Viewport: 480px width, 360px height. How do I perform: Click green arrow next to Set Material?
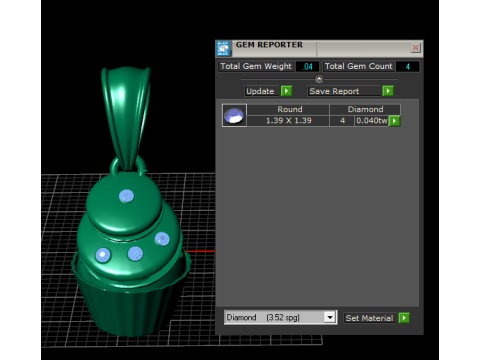pos(404,318)
